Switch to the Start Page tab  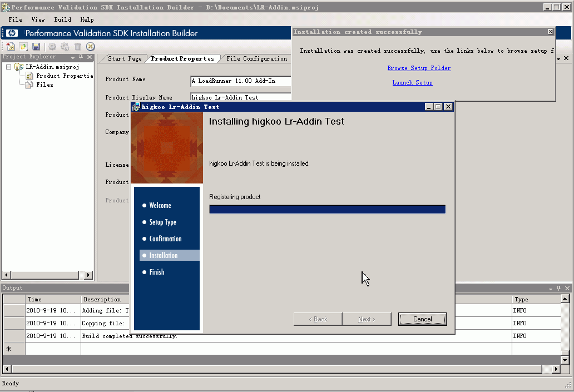[x=125, y=58]
